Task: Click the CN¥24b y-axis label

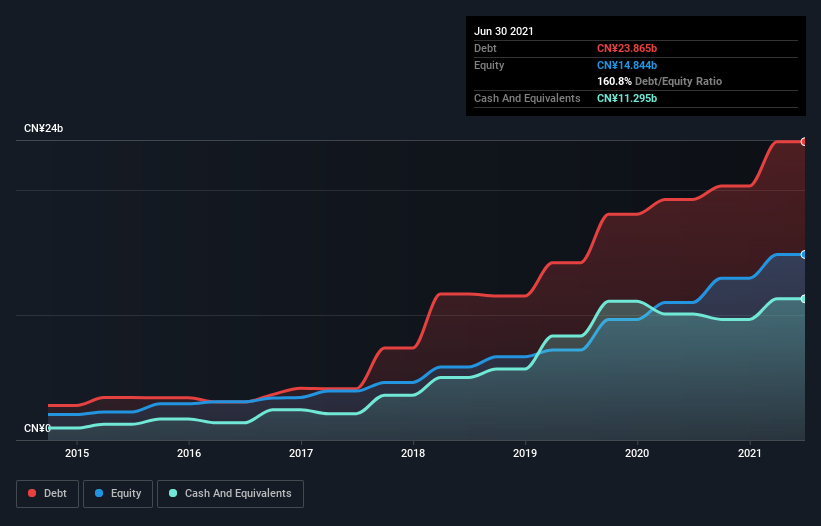Action: 43,128
